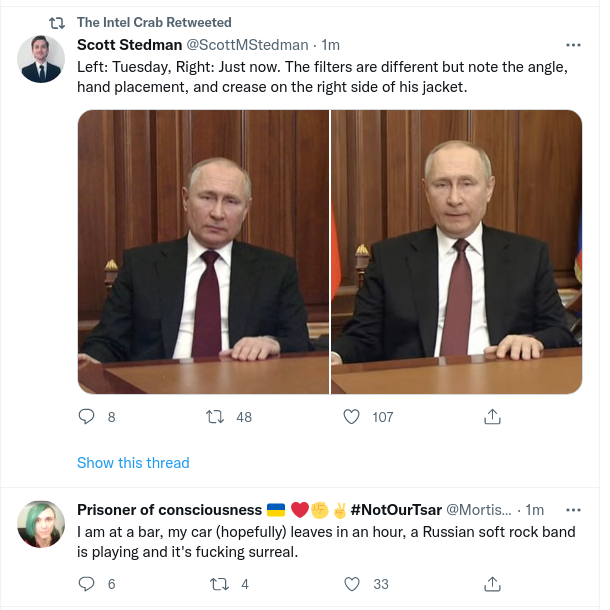Open Scott Stedman's avatar picture
The height and width of the screenshot is (610, 610).
pos(42,59)
